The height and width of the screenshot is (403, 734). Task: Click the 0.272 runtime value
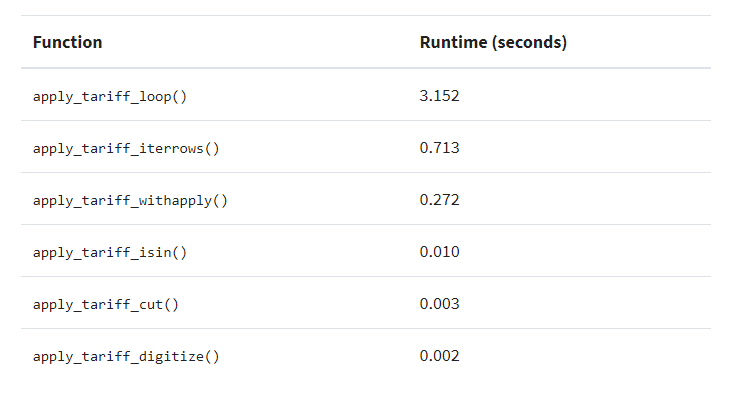439,200
